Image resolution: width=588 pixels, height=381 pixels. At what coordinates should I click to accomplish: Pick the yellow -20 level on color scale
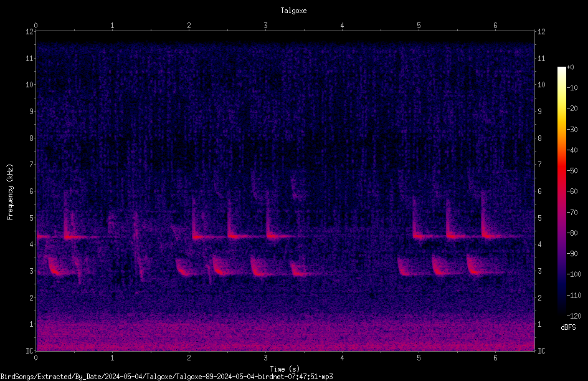pos(561,109)
